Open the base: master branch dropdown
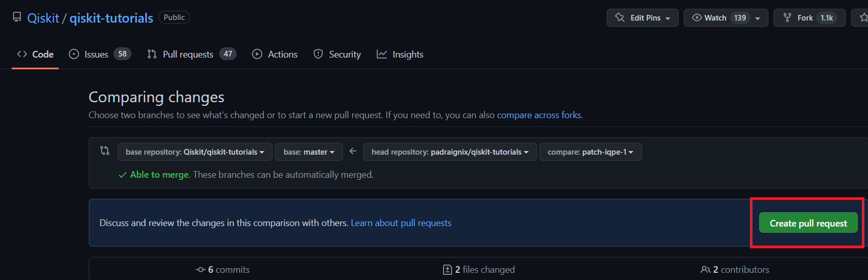868x280 pixels. [x=309, y=152]
